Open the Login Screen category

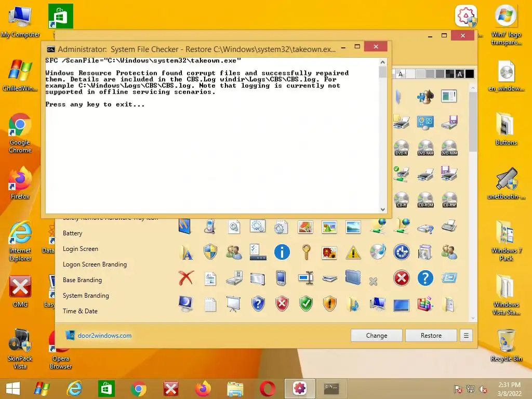(81, 249)
